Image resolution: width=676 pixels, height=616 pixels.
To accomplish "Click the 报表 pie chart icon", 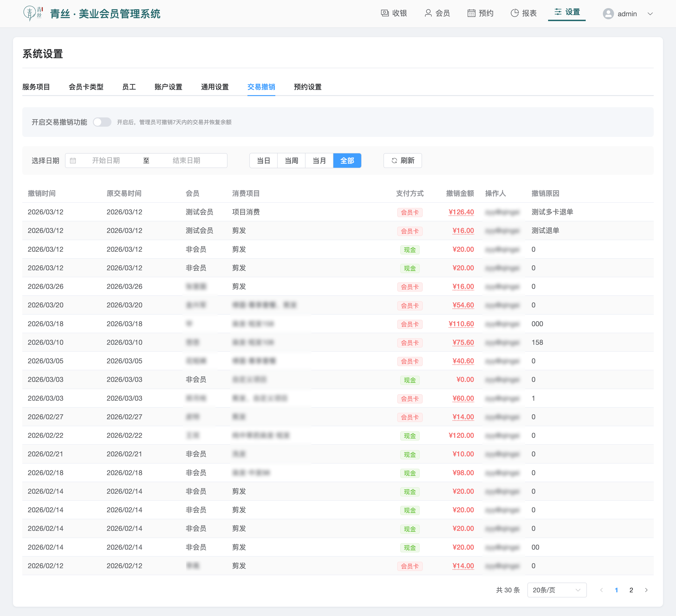I will coord(514,13).
